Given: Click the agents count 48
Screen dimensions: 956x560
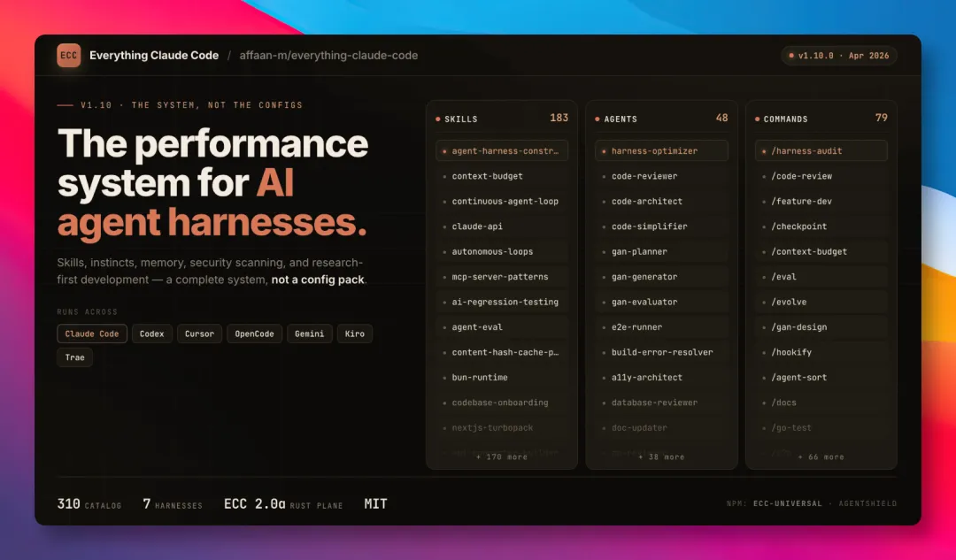Looking at the screenshot, I should (x=722, y=119).
